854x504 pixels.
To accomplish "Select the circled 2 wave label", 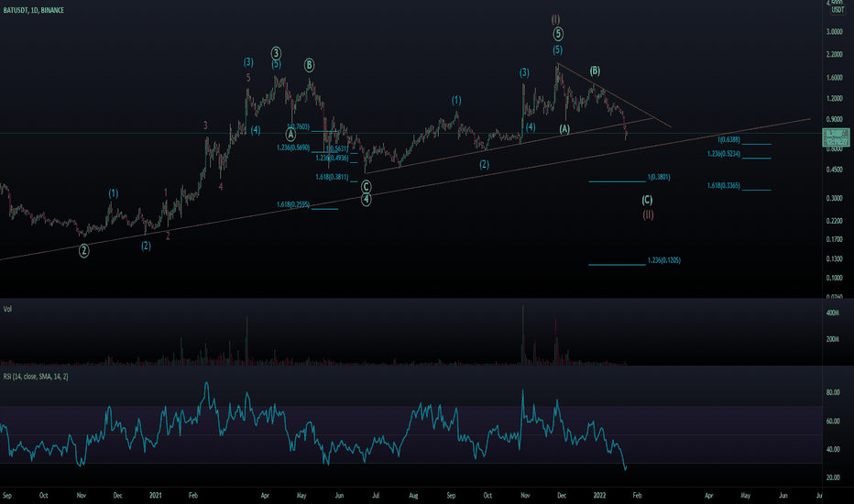I will pos(84,251).
